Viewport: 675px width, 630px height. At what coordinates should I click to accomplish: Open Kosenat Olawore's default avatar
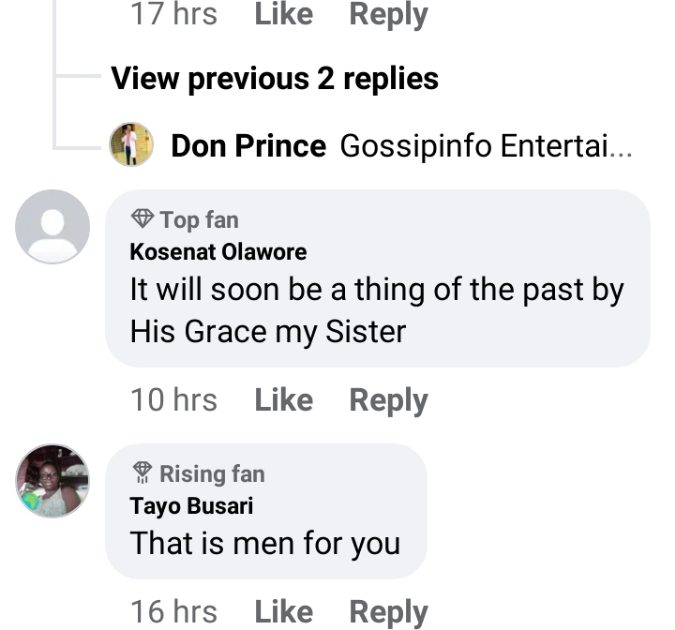pos(53,226)
